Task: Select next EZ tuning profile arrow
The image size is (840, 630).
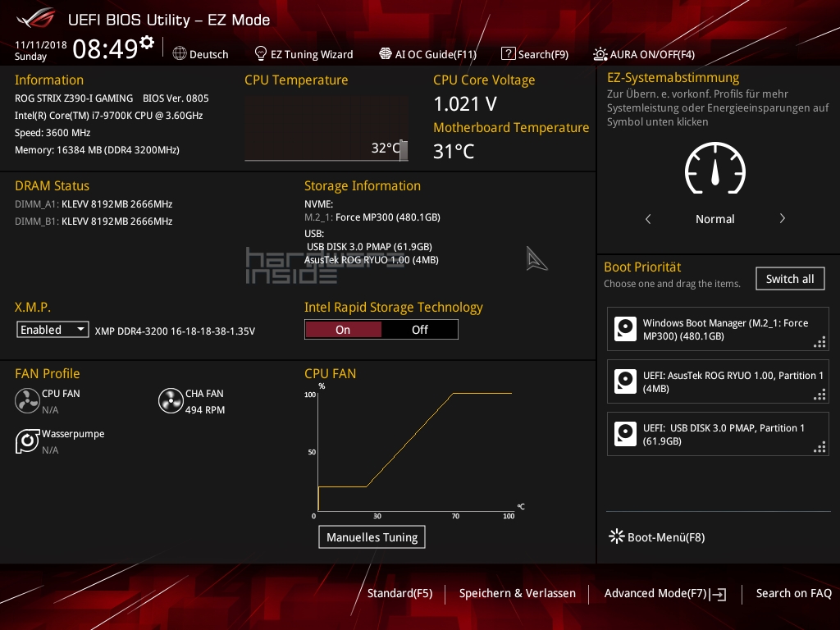Action: 782,218
